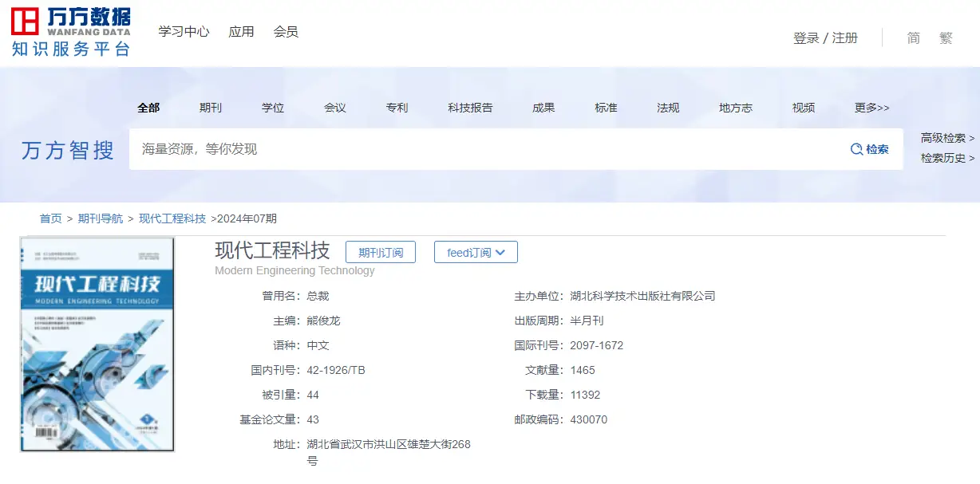980x484 pixels.
Task: Select the 标准 search tab
Action: (606, 108)
